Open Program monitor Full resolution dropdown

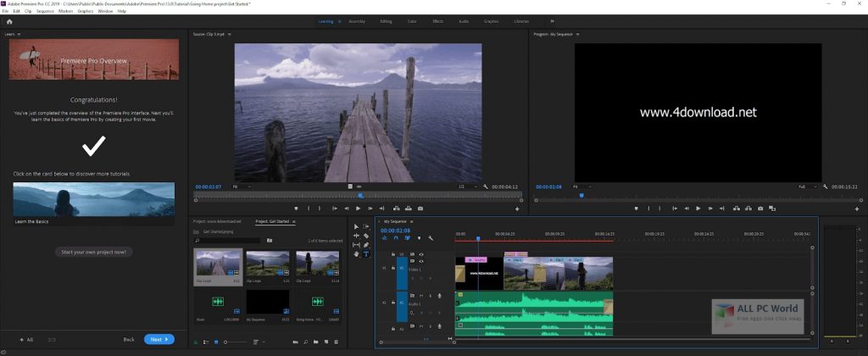click(x=806, y=186)
